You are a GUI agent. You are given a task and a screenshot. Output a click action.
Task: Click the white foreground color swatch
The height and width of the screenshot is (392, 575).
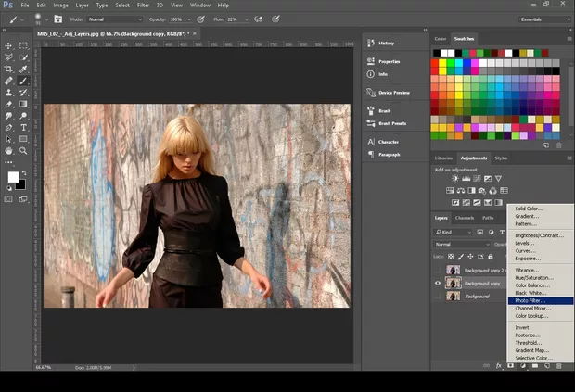coord(13,177)
